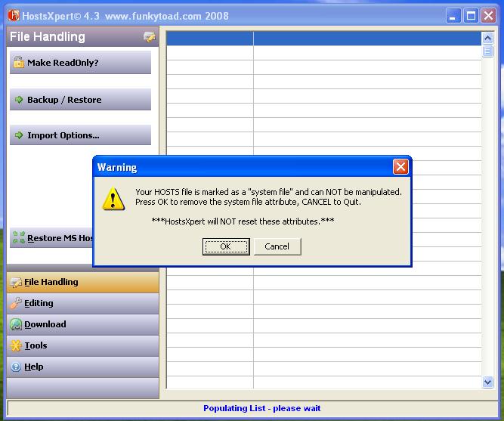This screenshot has width=504, height=421.
Task: Click the green arrow icon beside Backup / Restore
Action: [19, 100]
